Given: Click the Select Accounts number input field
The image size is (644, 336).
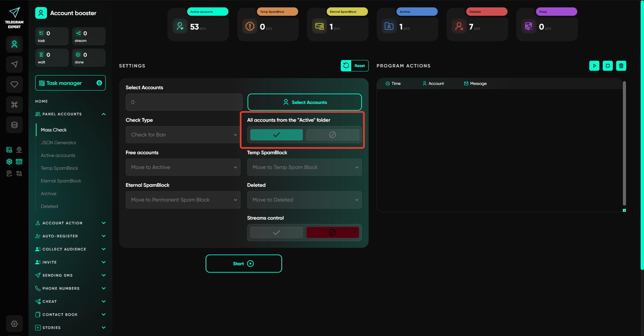Looking at the screenshot, I should coord(184,102).
